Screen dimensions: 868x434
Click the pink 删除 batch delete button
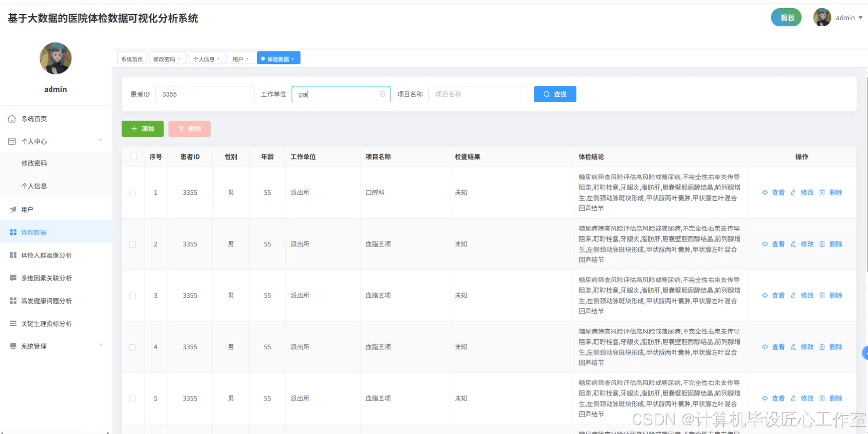coord(189,128)
